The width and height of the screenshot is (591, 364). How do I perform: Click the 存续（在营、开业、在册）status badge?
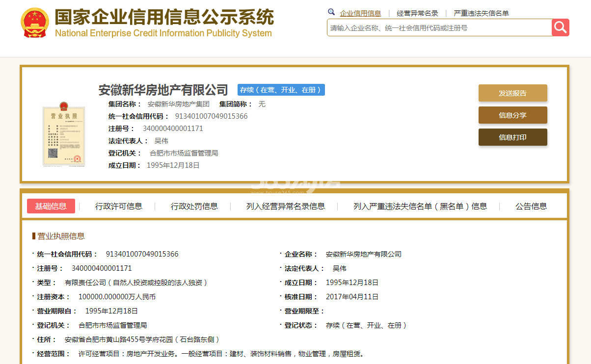tap(281, 90)
